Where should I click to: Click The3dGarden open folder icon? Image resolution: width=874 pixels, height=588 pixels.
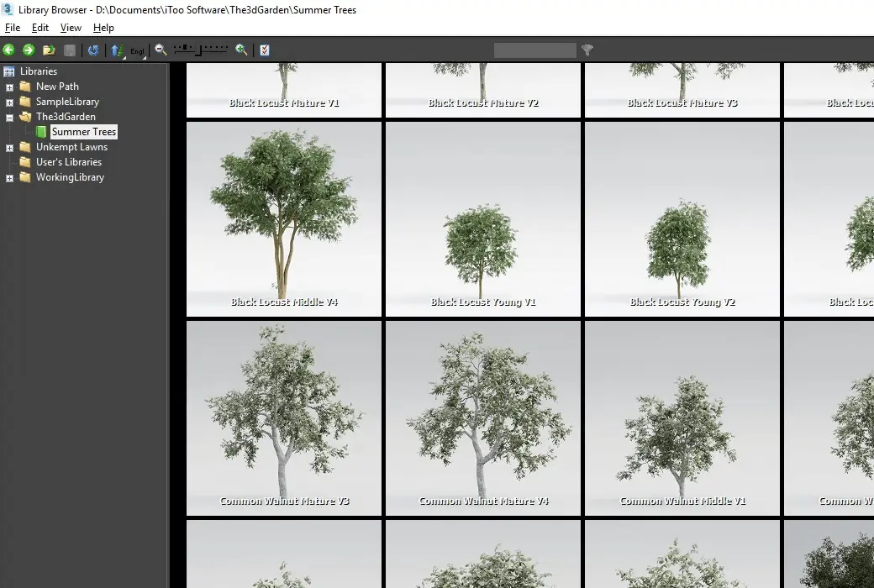click(25, 117)
